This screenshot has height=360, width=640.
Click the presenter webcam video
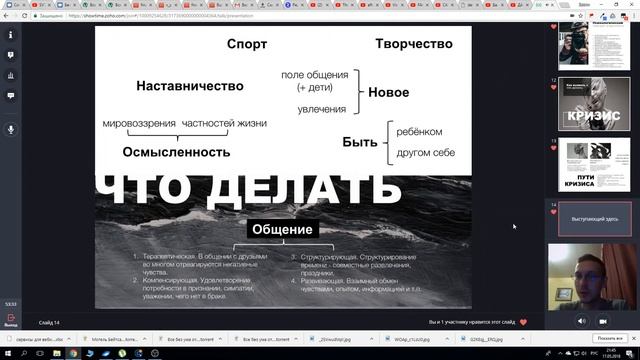pos(592,278)
